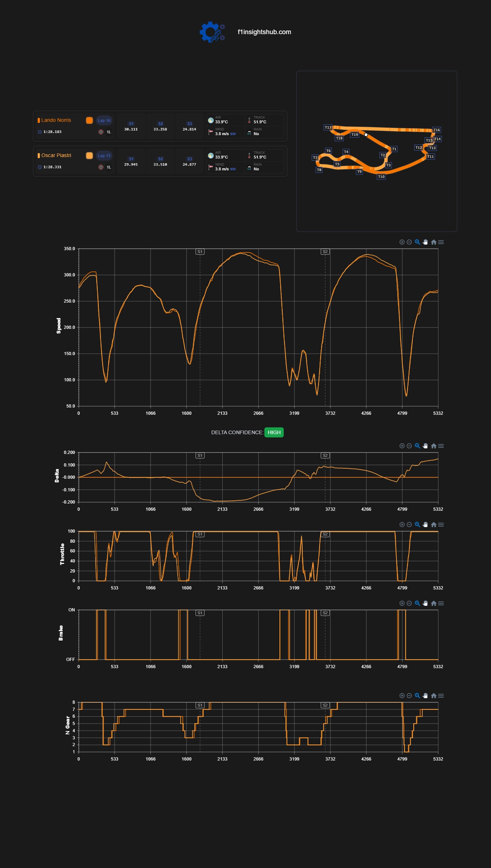This screenshot has height=868, width=491.
Task: Click the T1 corner label on track map
Action: (394, 149)
